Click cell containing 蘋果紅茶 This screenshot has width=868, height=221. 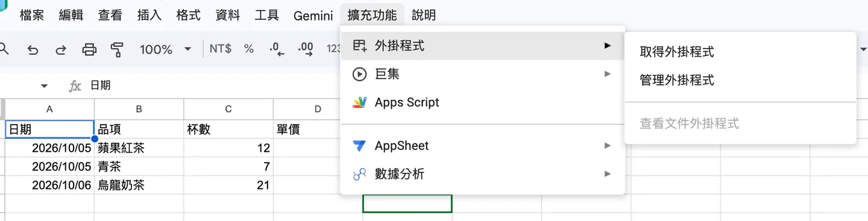pyautogui.click(x=139, y=148)
